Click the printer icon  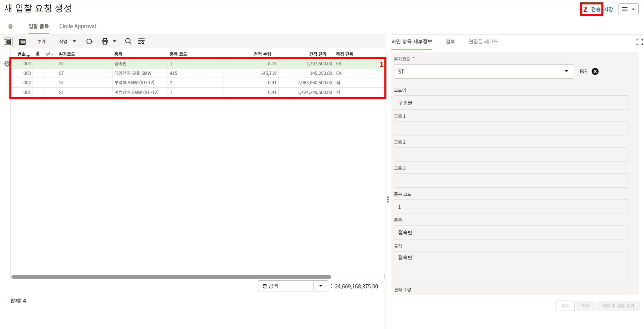coord(105,41)
